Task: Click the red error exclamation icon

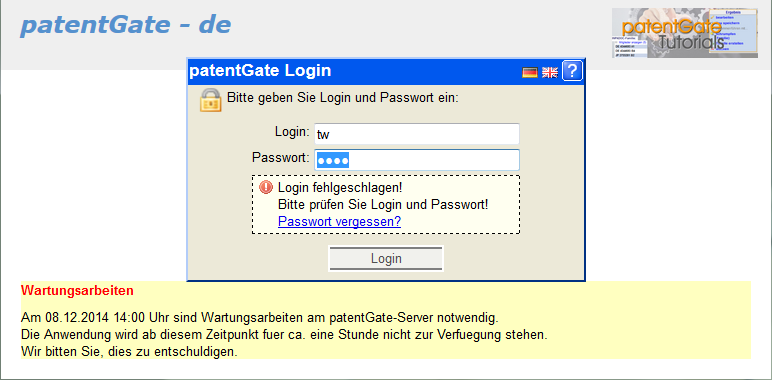Action: coord(265,188)
